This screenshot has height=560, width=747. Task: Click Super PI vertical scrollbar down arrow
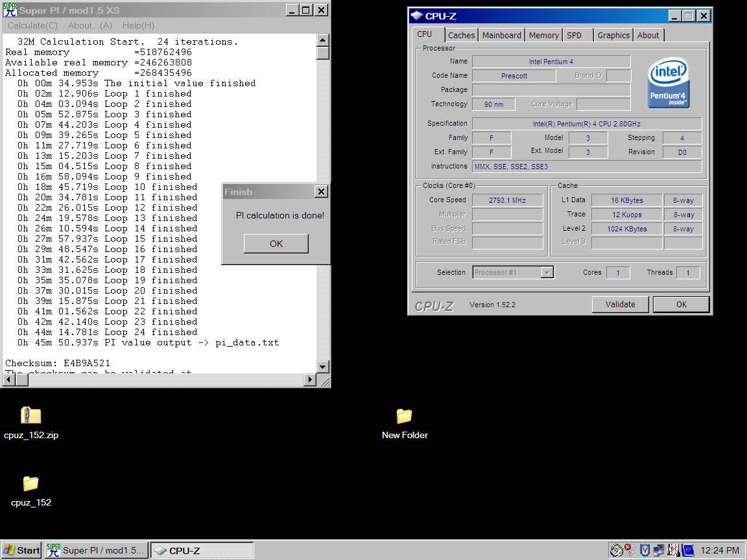coord(322,367)
